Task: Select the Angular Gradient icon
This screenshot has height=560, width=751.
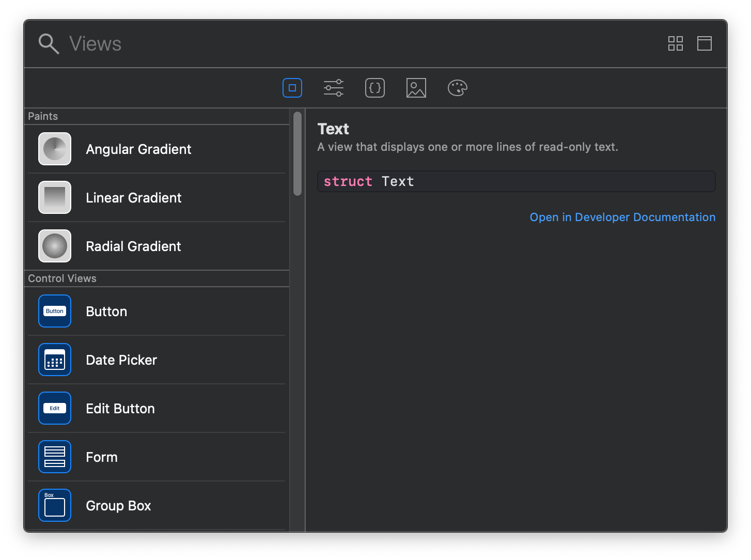Action: pos(55,149)
